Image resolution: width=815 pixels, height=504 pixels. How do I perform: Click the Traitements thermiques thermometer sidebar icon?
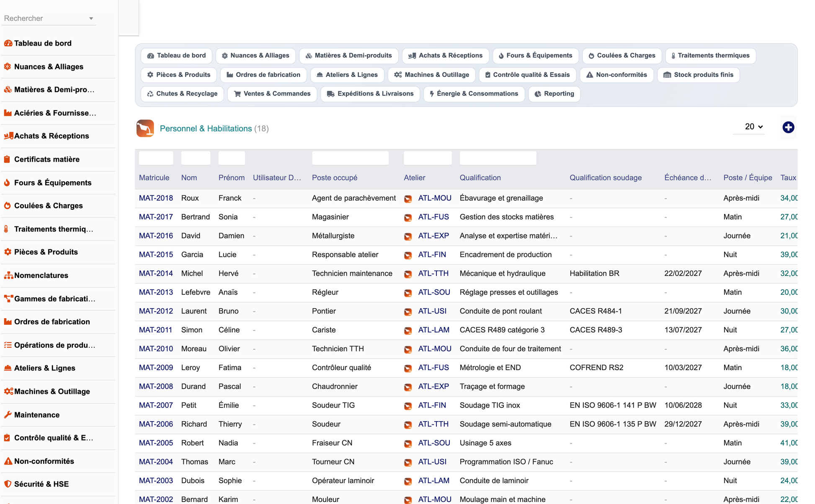[6, 229]
